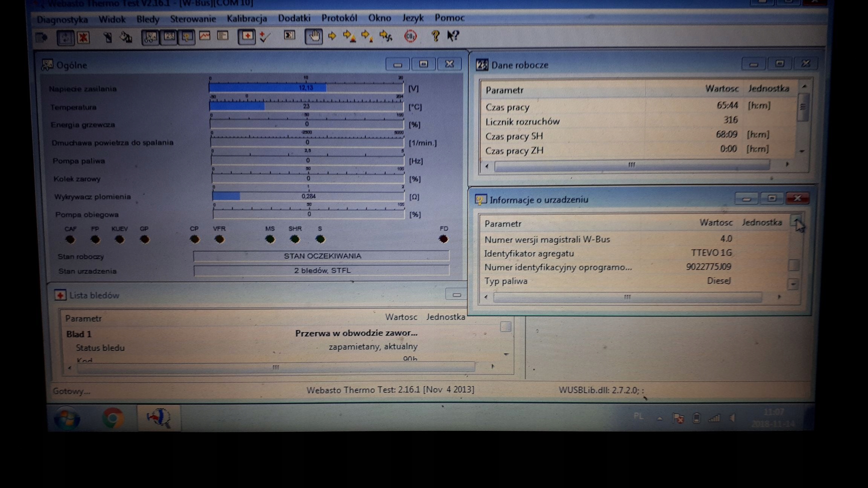Expand Blad 1 entry in error list
868x488 pixels.
coord(79,334)
